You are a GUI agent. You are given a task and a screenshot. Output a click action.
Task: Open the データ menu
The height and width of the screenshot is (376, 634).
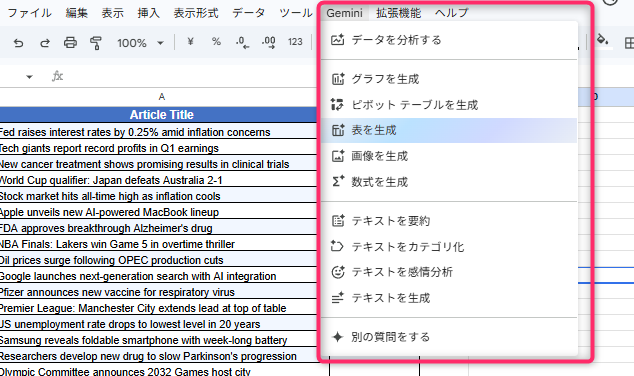[249, 13]
